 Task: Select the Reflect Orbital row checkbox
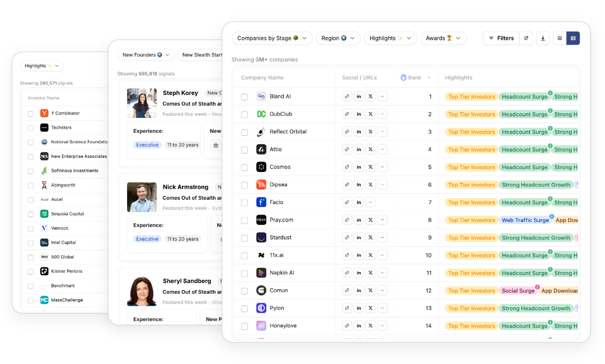click(245, 132)
